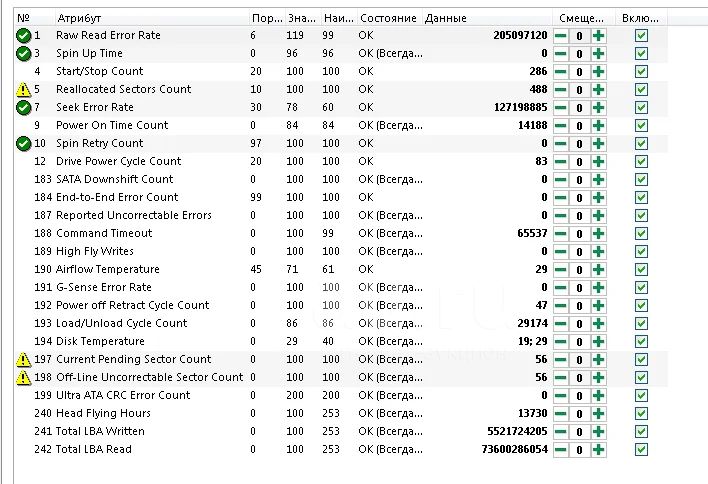The width and height of the screenshot is (708, 484).
Task: Disable the Ultra ATA CRC Error Count checkbox
Action: (x=641, y=396)
